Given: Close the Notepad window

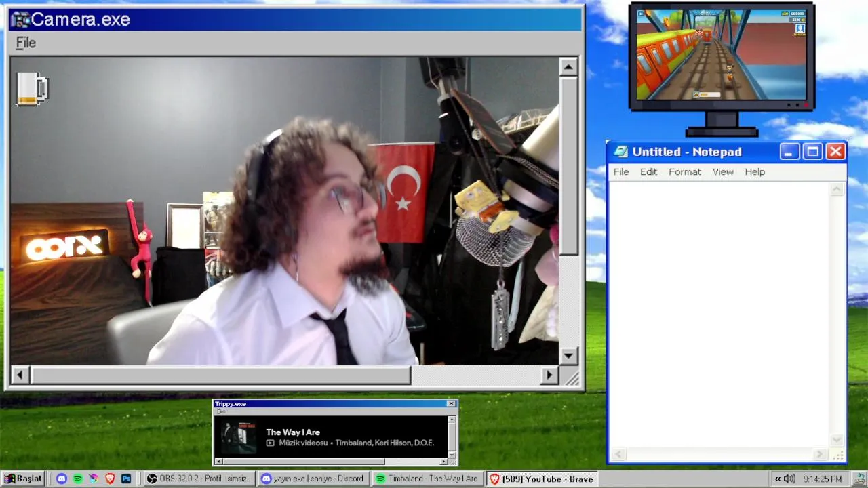Looking at the screenshot, I should coord(835,152).
